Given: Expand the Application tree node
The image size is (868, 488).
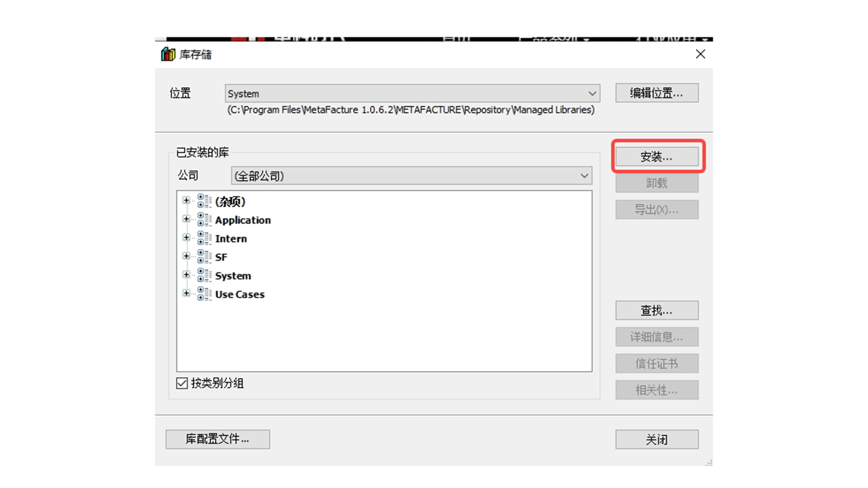Looking at the screenshot, I should 186,219.
